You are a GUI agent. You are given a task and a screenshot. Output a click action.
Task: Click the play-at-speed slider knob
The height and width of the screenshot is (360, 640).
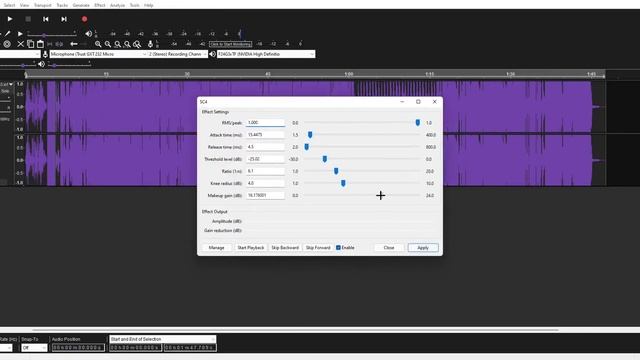[x=44, y=35]
